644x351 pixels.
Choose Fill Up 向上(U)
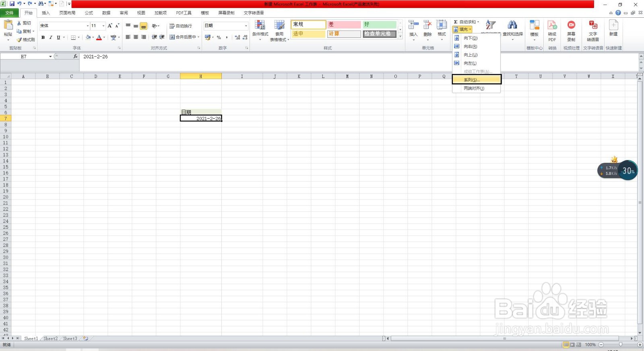(477, 55)
